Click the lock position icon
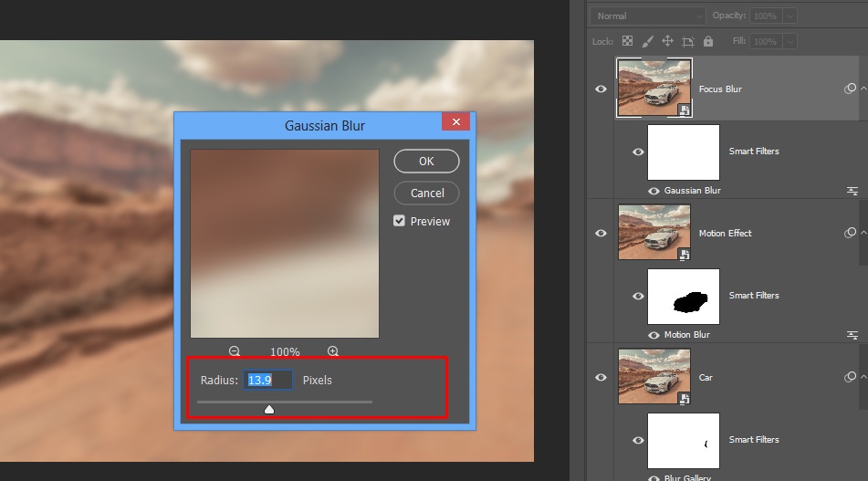 pos(667,41)
